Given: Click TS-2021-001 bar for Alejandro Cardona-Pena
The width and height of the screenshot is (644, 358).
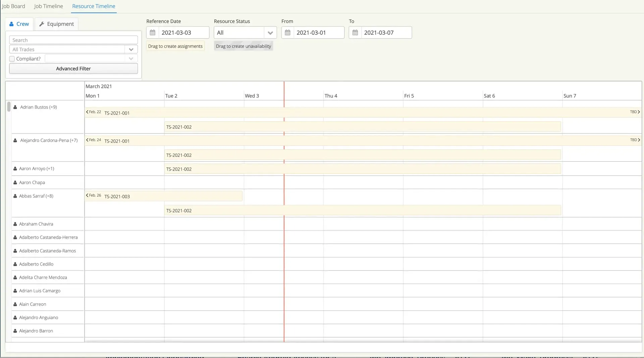Looking at the screenshot, I should click(x=363, y=141).
